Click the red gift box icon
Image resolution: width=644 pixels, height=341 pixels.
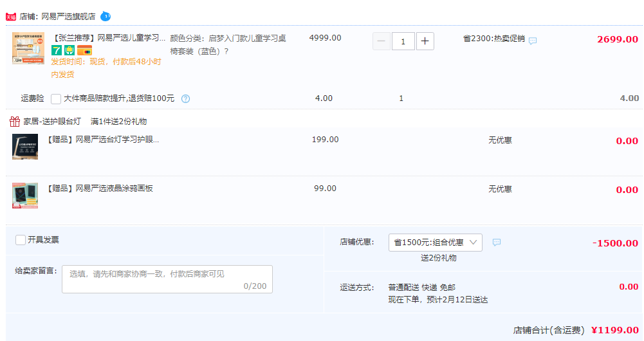15,121
